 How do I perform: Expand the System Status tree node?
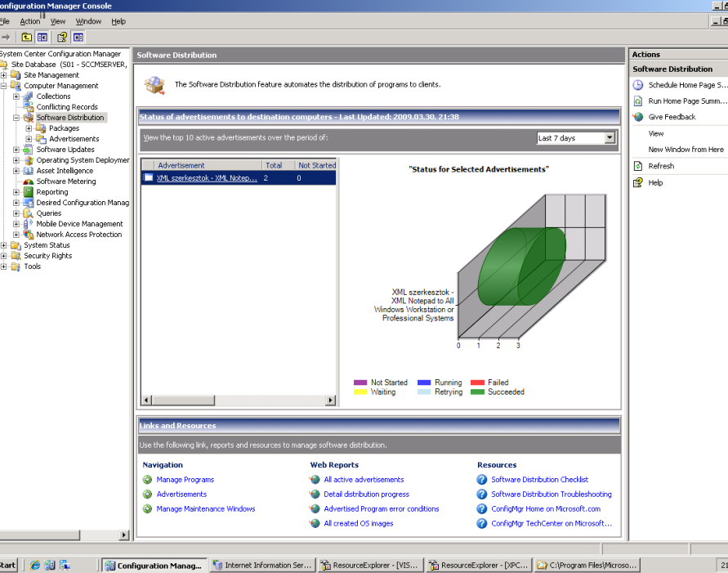[4, 245]
